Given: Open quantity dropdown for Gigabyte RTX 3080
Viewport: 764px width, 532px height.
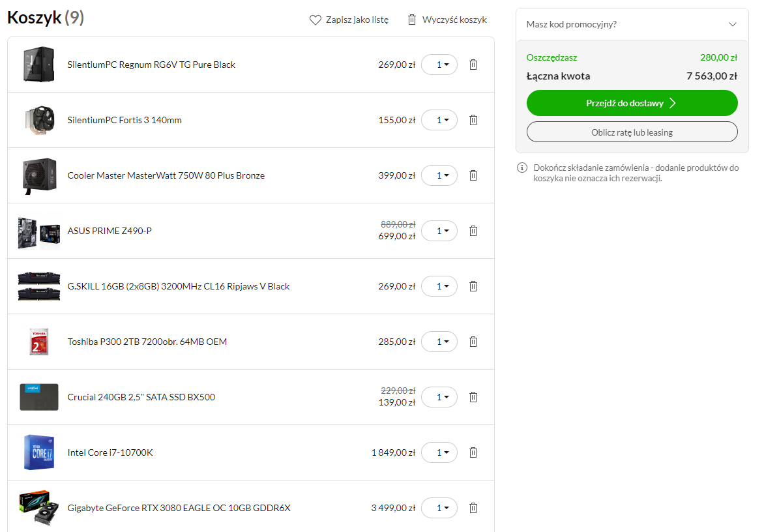Looking at the screenshot, I should 439,508.
